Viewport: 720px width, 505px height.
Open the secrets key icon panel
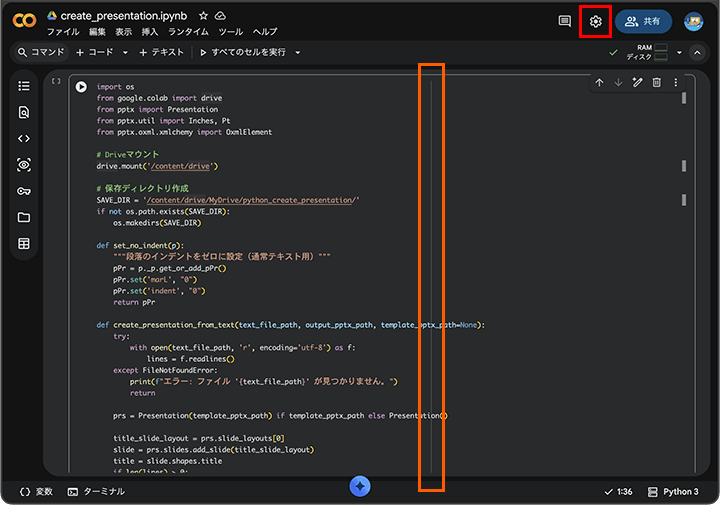[x=24, y=191]
